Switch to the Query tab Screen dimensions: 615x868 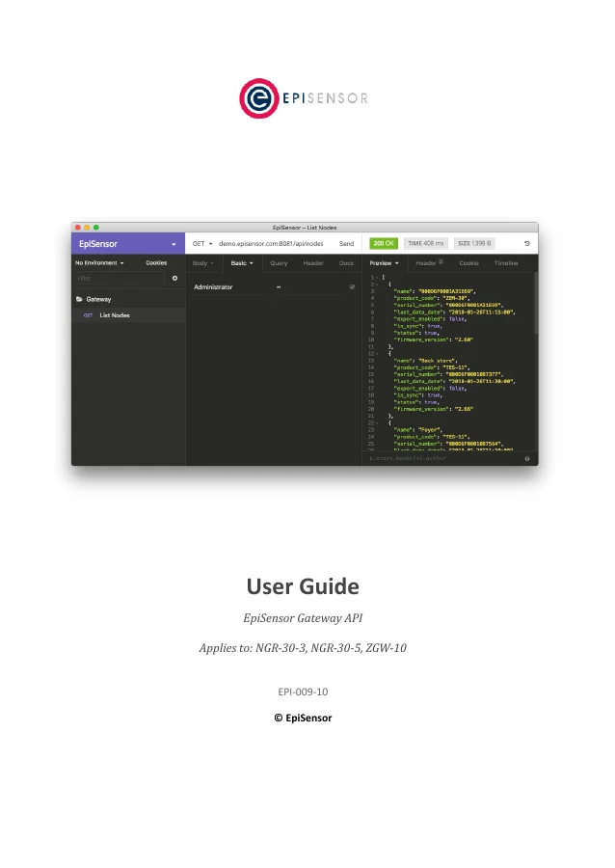[x=279, y=263]
